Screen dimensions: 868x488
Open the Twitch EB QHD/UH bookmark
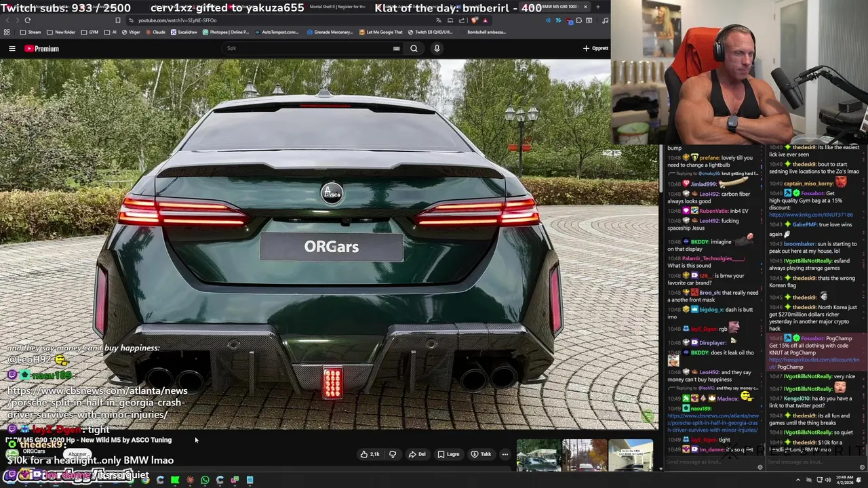click(430, 32)
